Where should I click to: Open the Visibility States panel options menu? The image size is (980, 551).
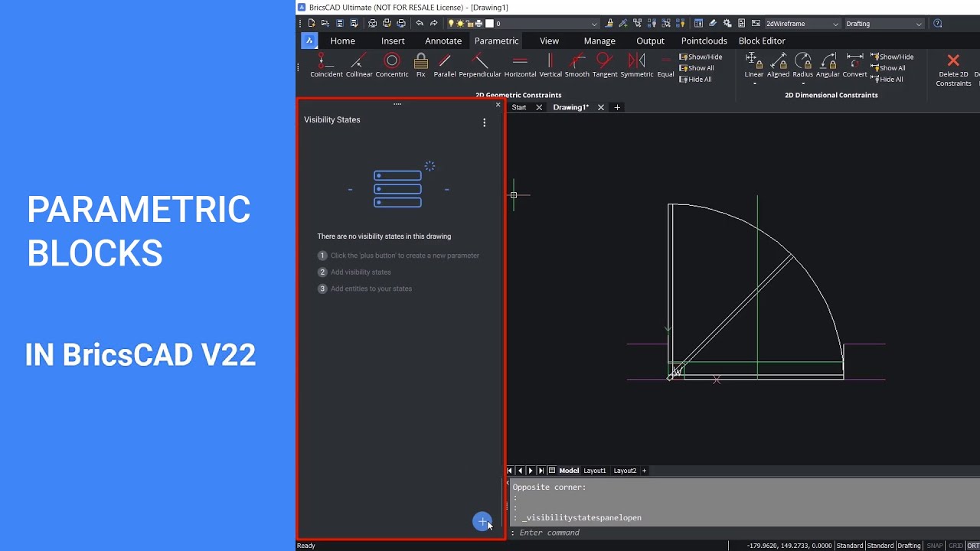click(x=484, y=122)
